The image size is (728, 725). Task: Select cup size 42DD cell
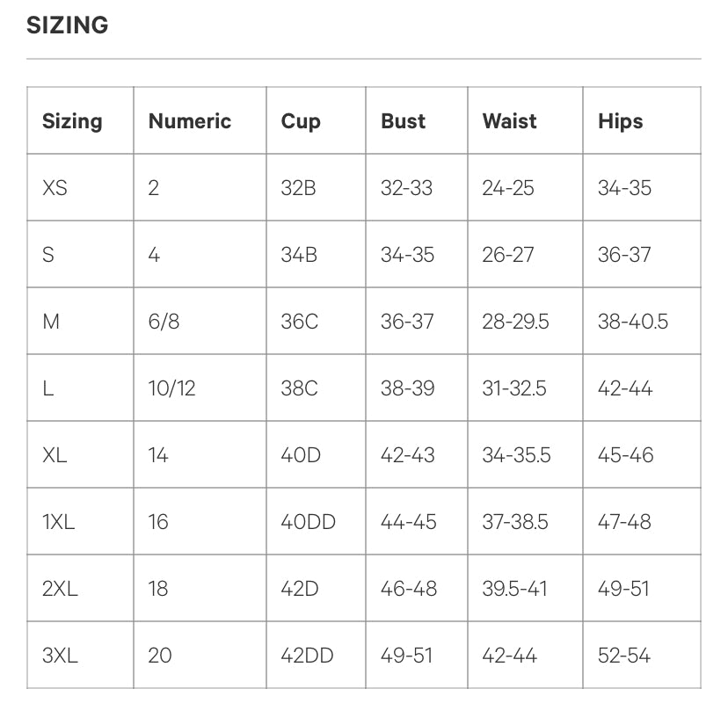point(308,655)
